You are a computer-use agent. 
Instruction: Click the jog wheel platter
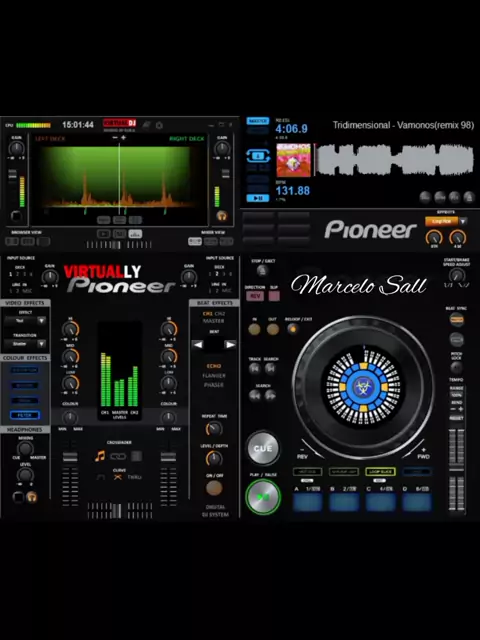click(x=363, y=387)
